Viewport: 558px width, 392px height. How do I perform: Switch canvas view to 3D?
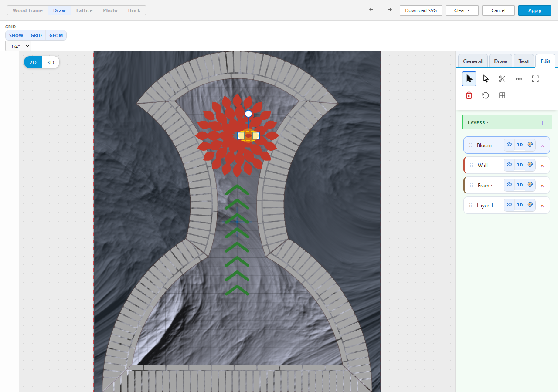[x=51, y=62]
